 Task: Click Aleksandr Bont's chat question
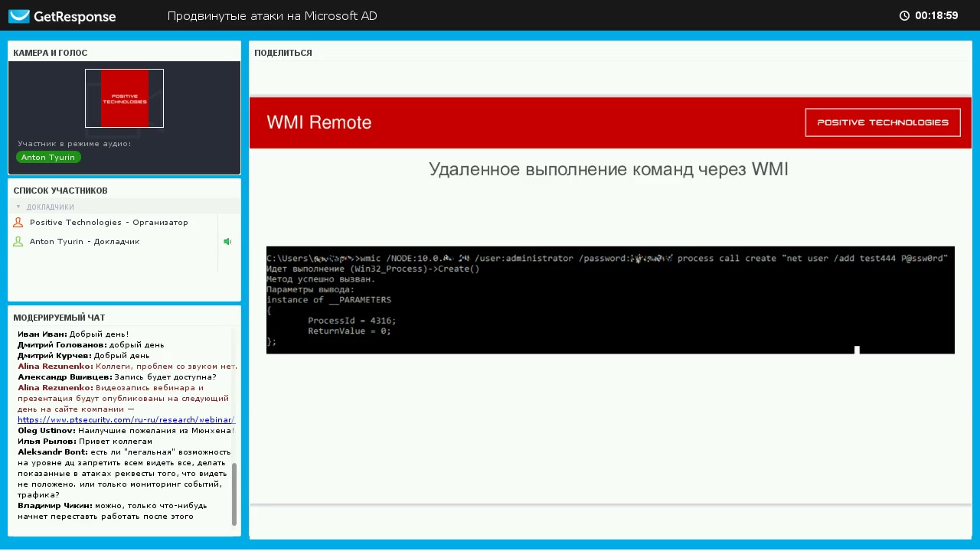pyautogui.click(x=125, y=474)
